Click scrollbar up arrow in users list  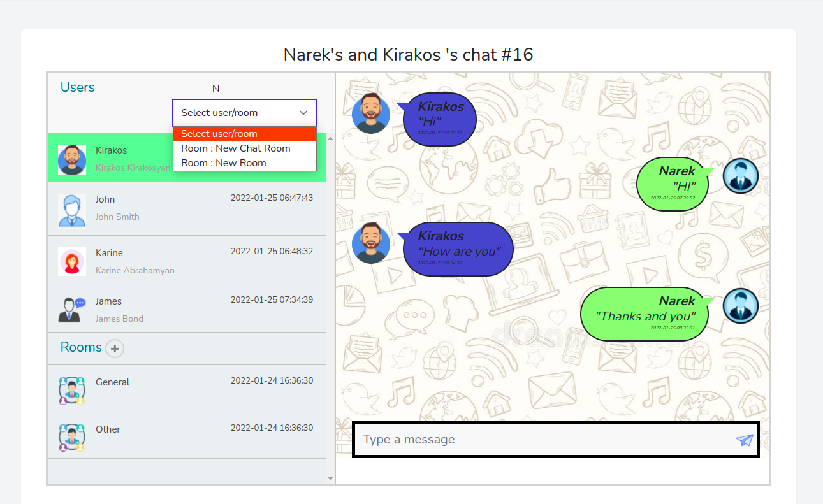(330, 138)
